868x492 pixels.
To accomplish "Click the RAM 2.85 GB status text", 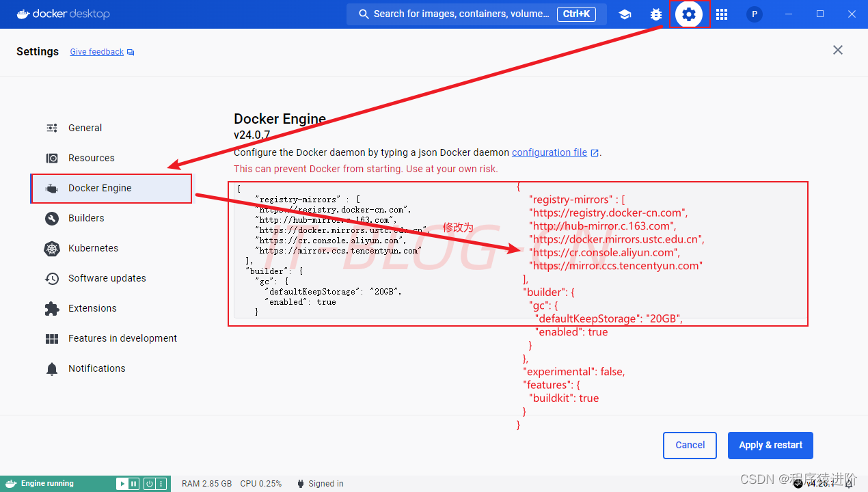I will (x=206, y=484).
